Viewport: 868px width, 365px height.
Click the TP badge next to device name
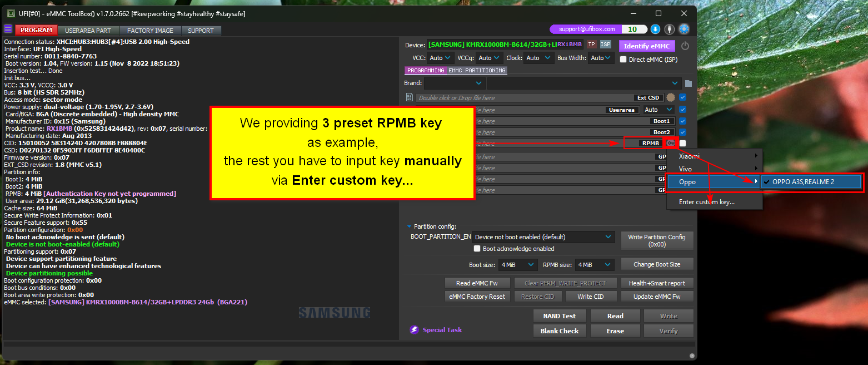point(591,45)
